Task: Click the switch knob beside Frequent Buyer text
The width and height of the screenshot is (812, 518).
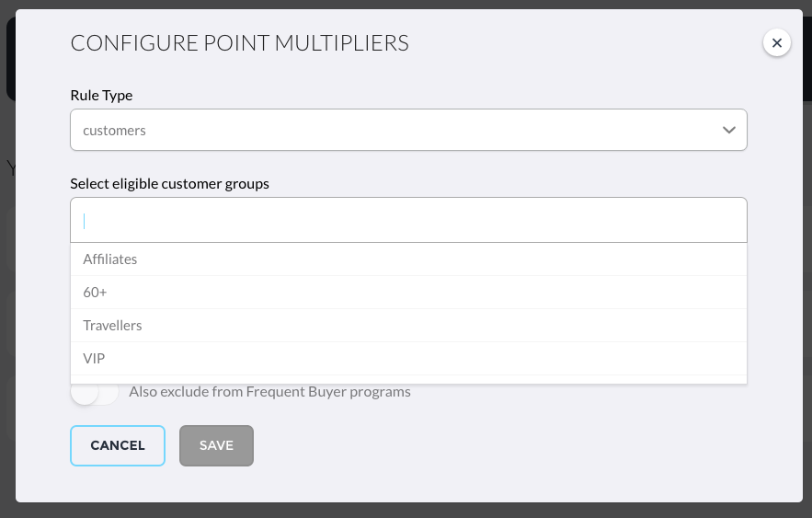Action: click(x=85, y=392)
